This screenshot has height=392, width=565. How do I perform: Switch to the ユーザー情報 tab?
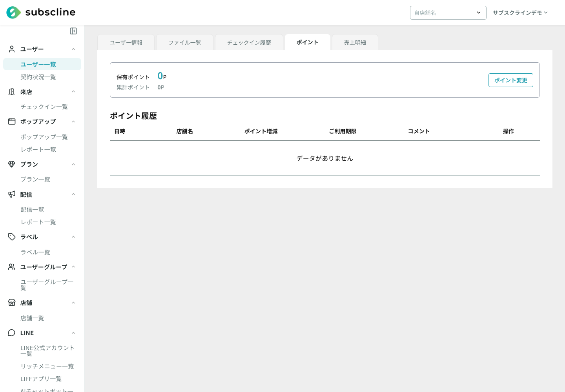point(126,42)
